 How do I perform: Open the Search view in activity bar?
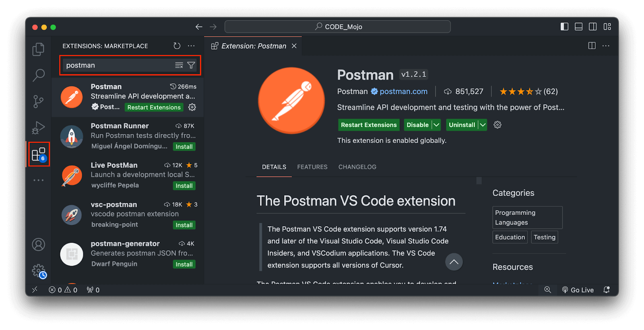38,75
